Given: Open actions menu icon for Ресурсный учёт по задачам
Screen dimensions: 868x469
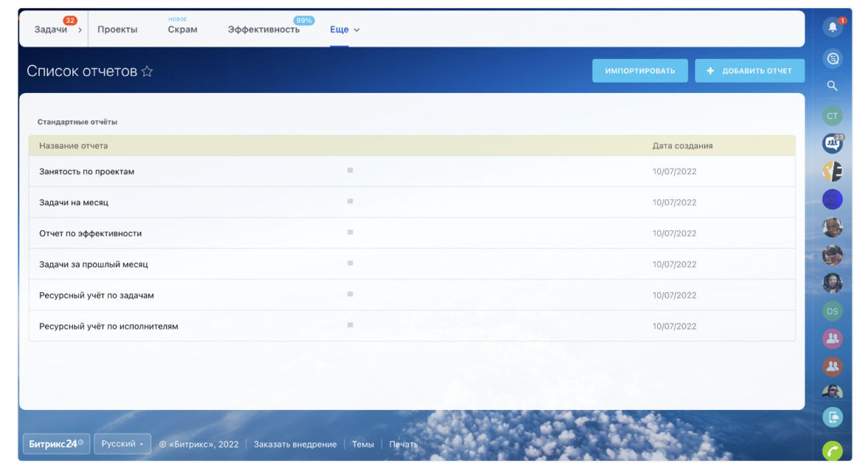Looking at the screenshot, I should [350, 295].
